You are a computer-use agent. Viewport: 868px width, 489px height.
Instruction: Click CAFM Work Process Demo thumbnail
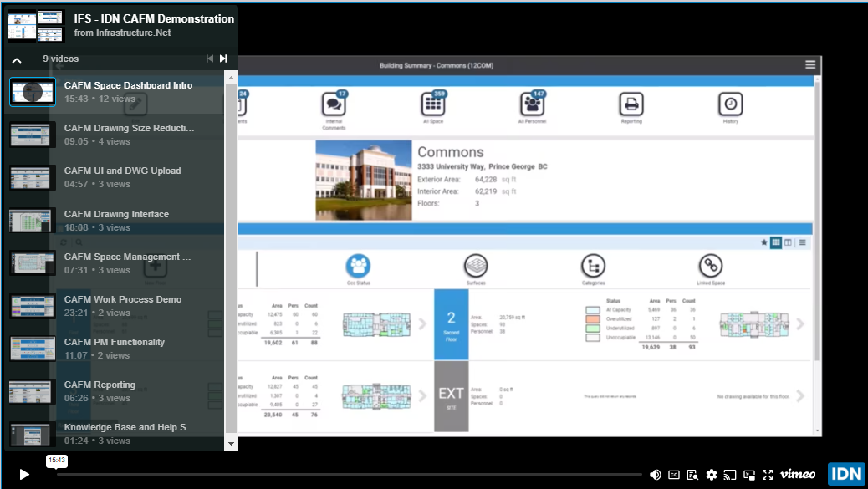pyautogui.click(x=33, y=305)
